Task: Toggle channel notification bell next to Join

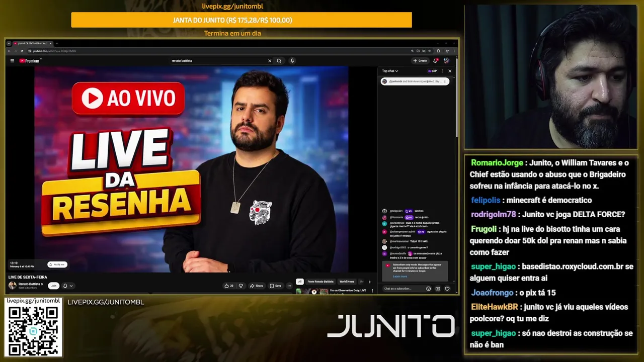Action: (x=65, y=286)
